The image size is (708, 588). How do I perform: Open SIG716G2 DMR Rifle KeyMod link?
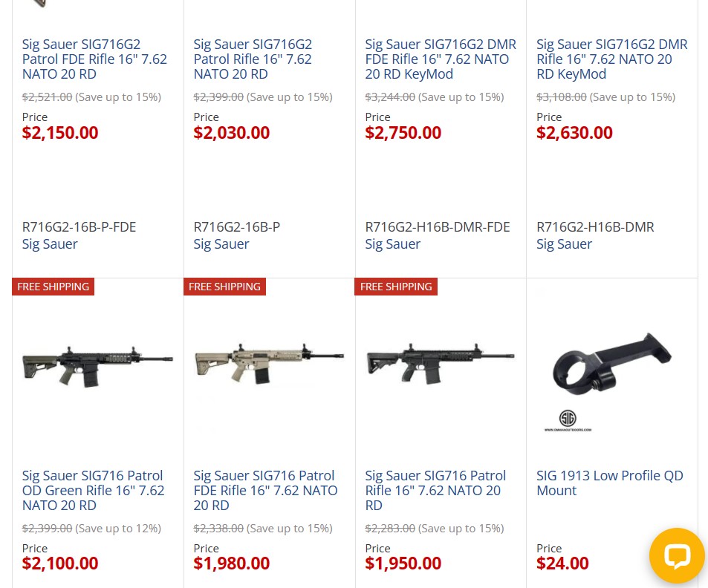pyautogui.click(x=611, y=59)
